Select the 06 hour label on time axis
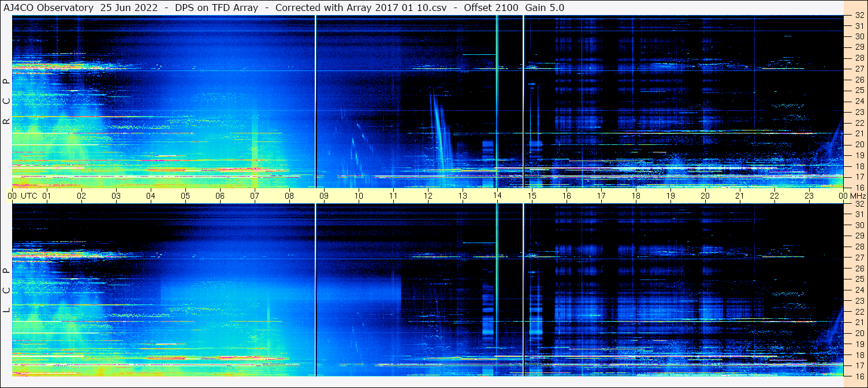 click(220, 196)
